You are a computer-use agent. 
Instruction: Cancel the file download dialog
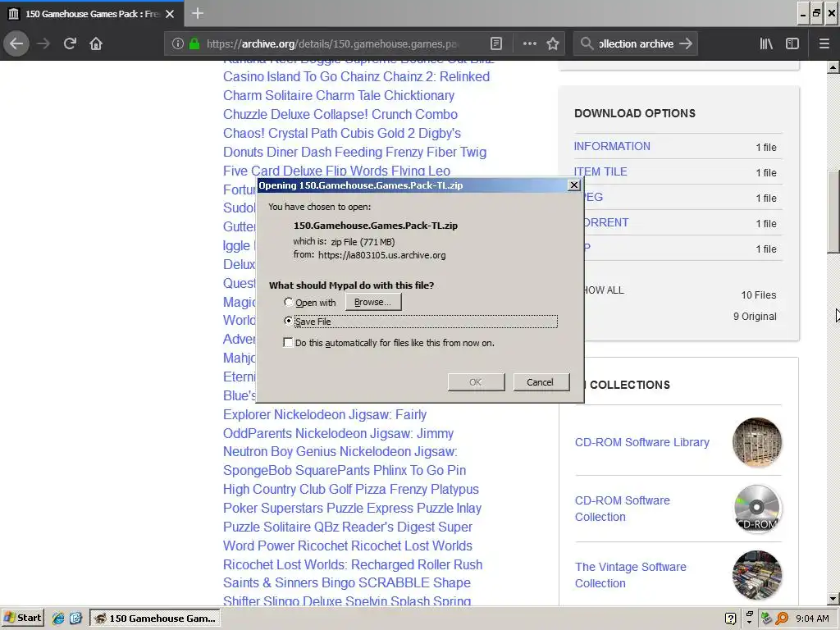[540, 382]
